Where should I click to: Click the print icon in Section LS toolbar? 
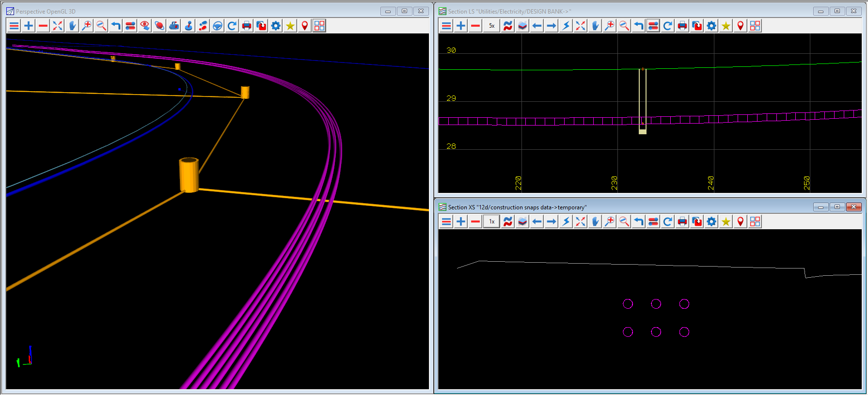(682, 26)
